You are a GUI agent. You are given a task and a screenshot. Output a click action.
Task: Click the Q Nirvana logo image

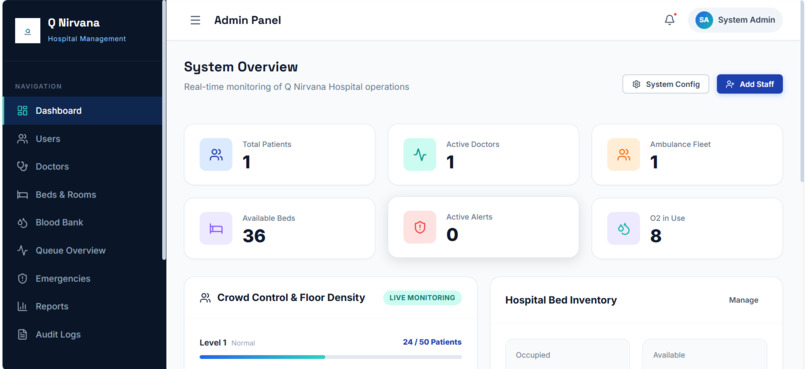pyautogui.click(x=28, y=31)
